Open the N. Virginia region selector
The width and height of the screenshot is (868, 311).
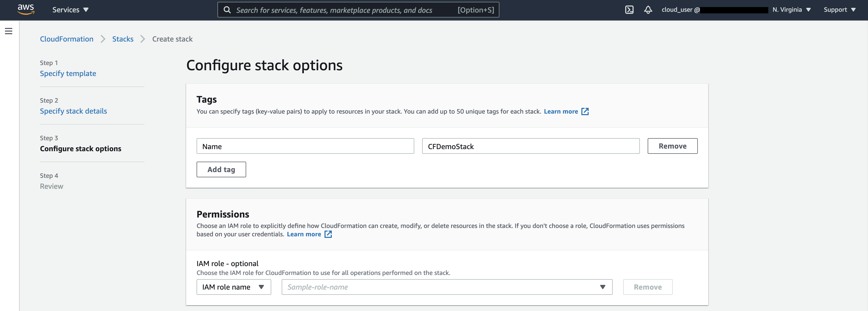pos(792,10)
